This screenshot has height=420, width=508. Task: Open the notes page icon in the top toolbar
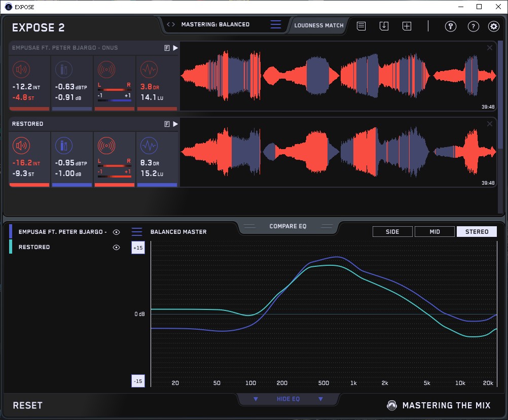click(361, 26)
